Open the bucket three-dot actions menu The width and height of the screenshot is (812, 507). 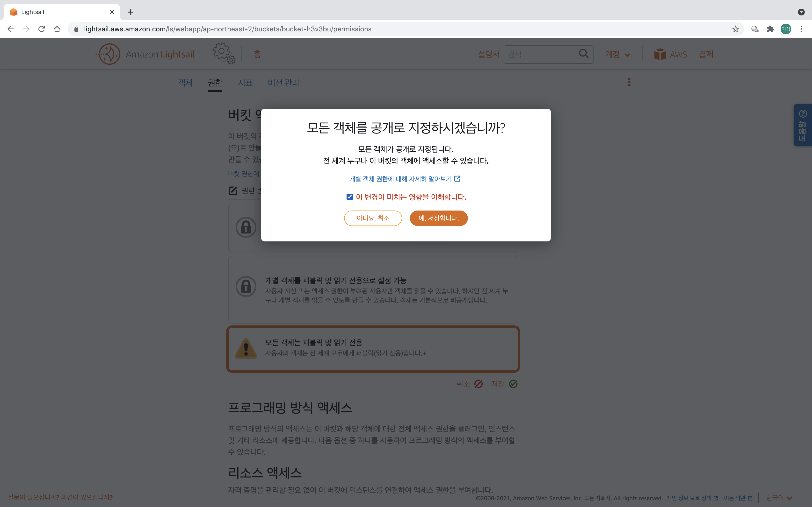[x=629, y=82]
